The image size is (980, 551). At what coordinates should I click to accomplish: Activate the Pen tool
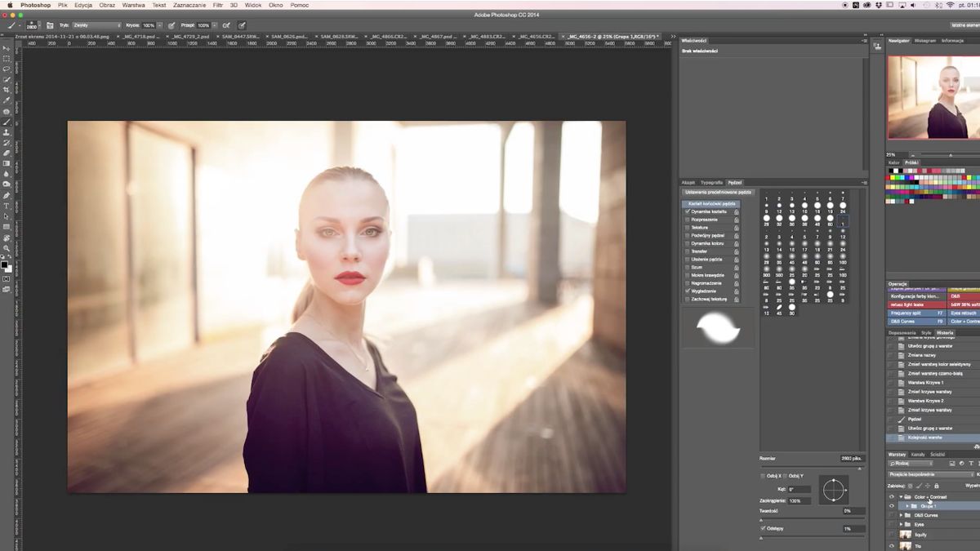coord(7,195)
